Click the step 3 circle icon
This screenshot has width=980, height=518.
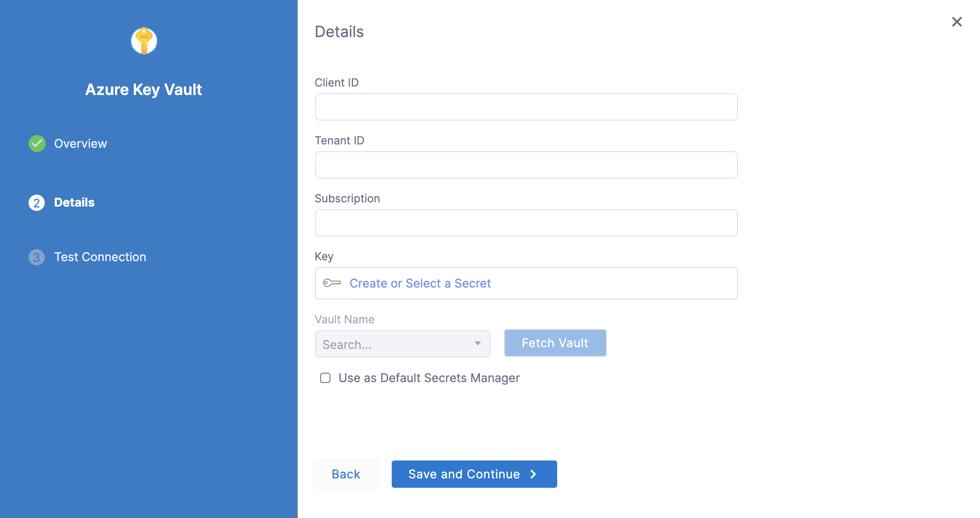click(37, 257)
